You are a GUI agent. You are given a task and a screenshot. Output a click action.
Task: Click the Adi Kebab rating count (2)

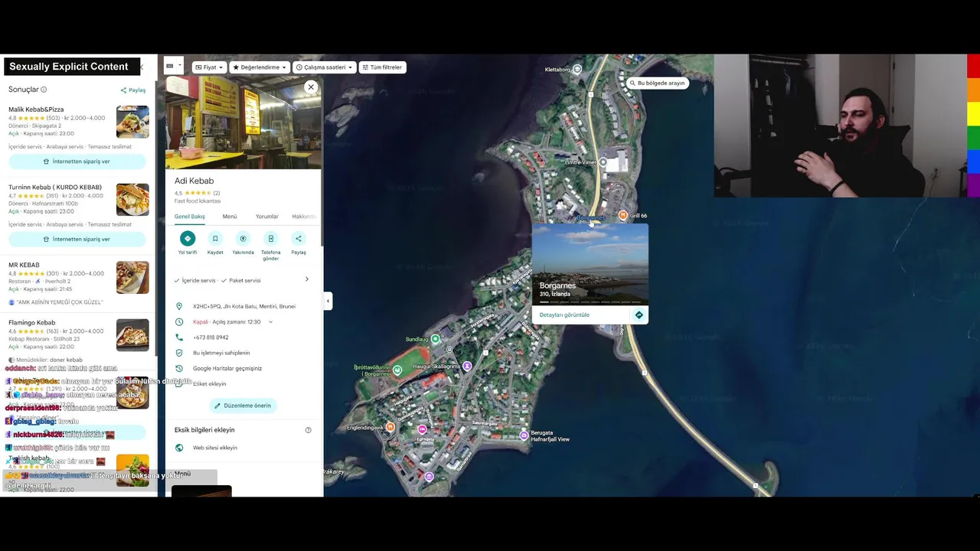[217, 193]
